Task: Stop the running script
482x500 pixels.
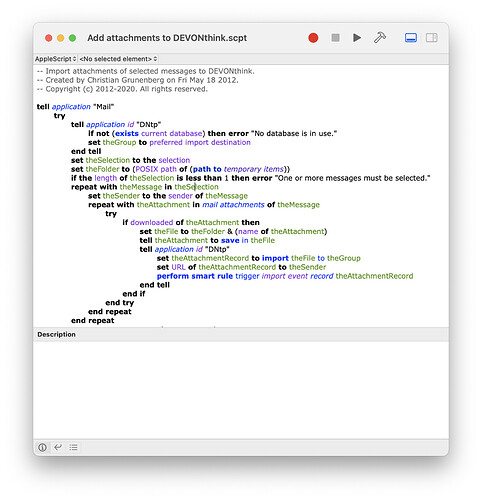Action: tap(335, 38)
